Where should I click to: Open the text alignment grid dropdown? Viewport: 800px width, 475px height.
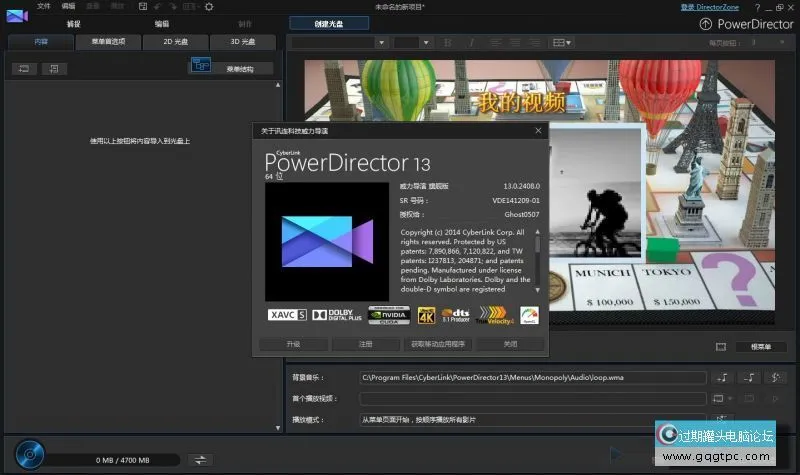pyautogui.click(x=563, y=43)
